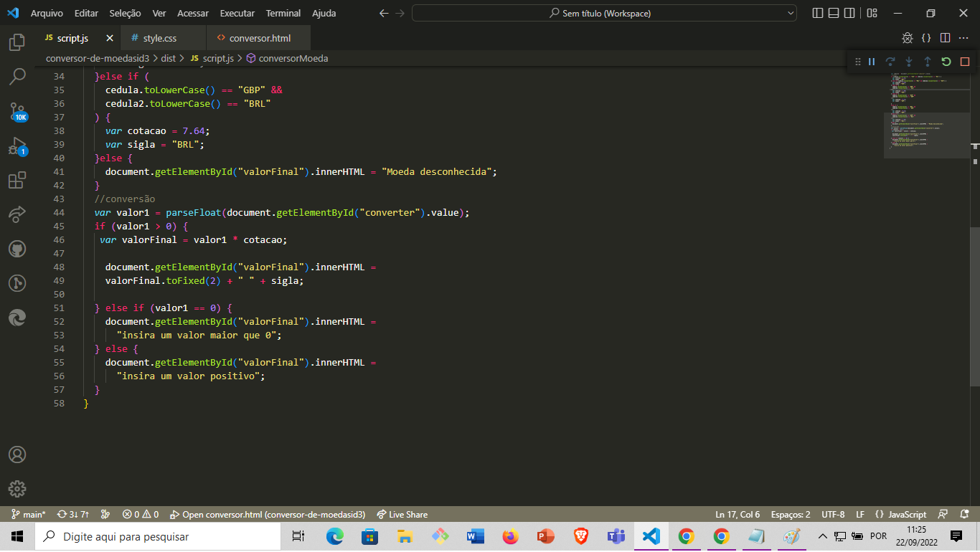Open the Ajuda menu
The width and height of the screenshot is (980, 552).
point(324,13)
